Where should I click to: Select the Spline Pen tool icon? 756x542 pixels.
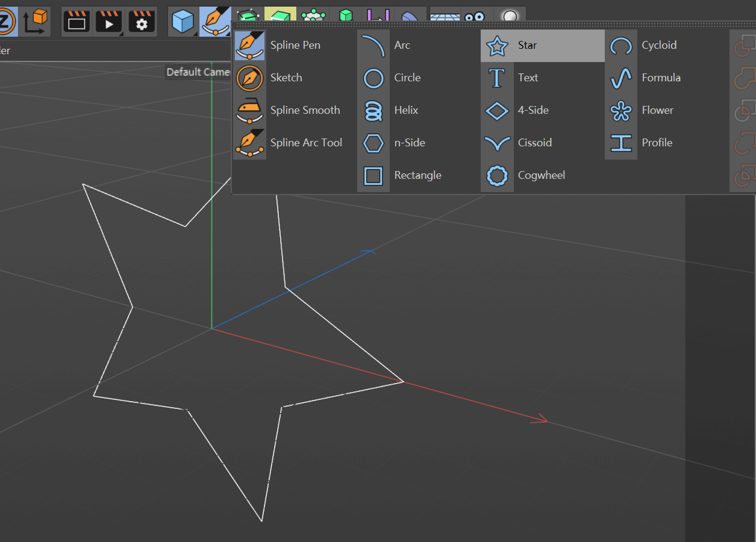tap(249, 45)
